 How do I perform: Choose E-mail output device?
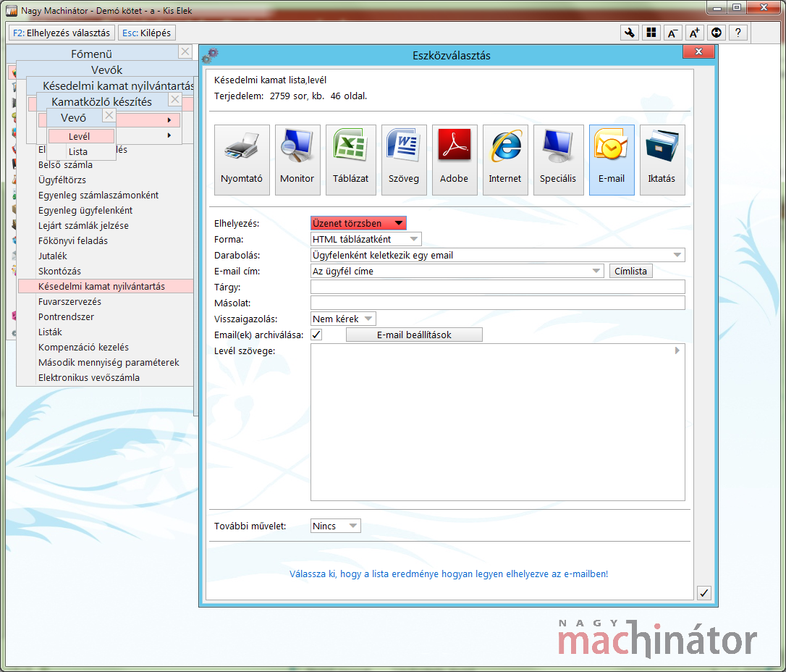coord(612,159)
